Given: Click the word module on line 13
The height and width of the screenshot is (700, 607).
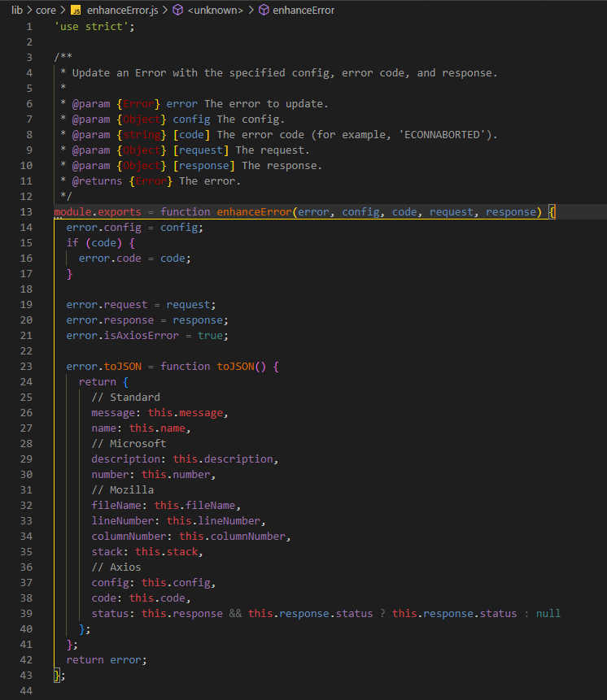Looking at the screenshot, I should pyautogui.click(x=72, y=212).
